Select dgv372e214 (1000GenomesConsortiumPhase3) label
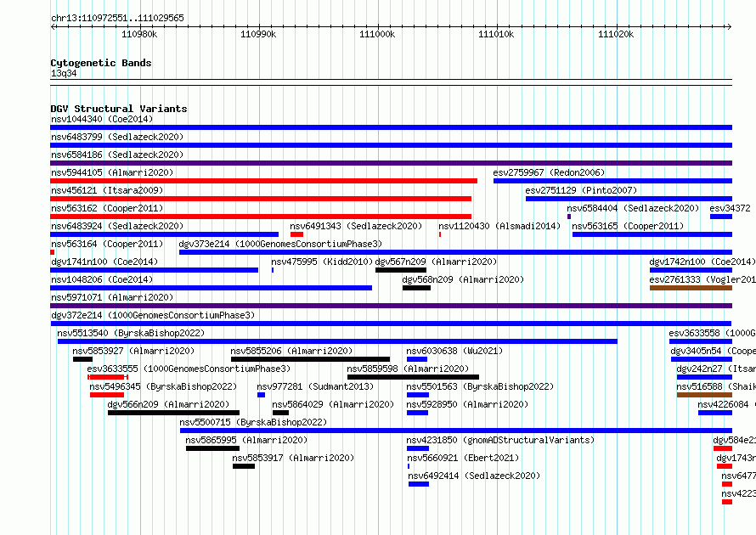The width and height of the screenshot is (756, 535). coord(153,315)
